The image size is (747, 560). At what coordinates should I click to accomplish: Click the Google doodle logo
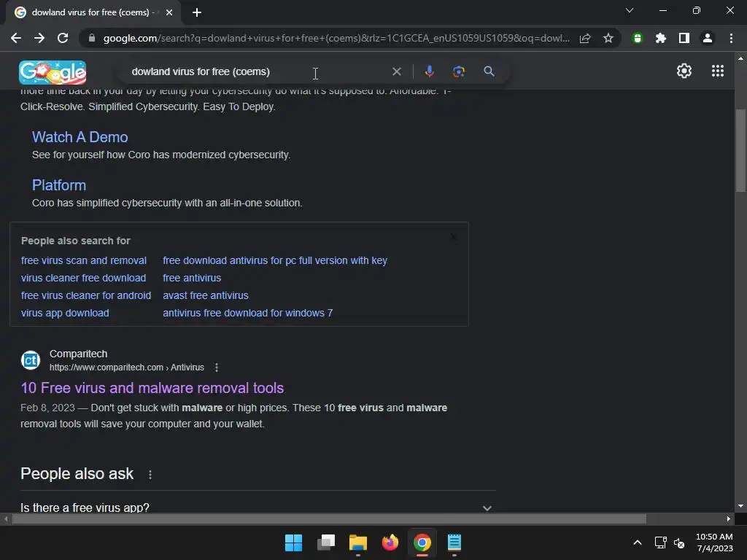tap(53, 72)
